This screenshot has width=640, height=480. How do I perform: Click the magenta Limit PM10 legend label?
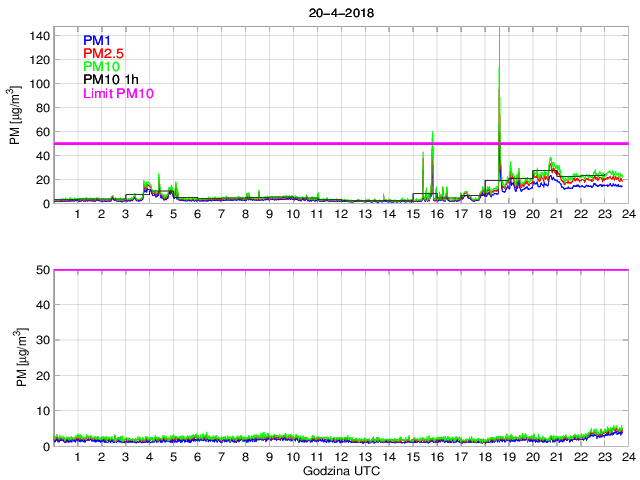119,93
